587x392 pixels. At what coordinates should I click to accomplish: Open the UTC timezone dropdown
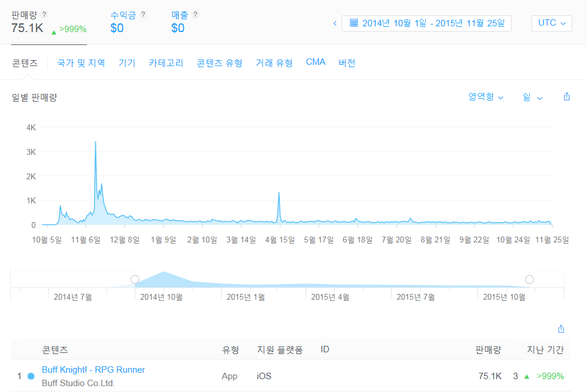(x=551, y=23)
